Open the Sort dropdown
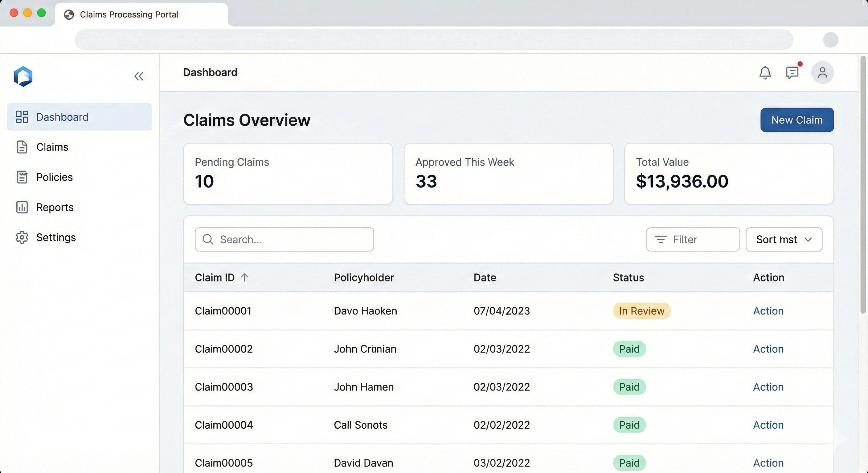868x473 pixels. pyautogui.click(x=784, y=239)
